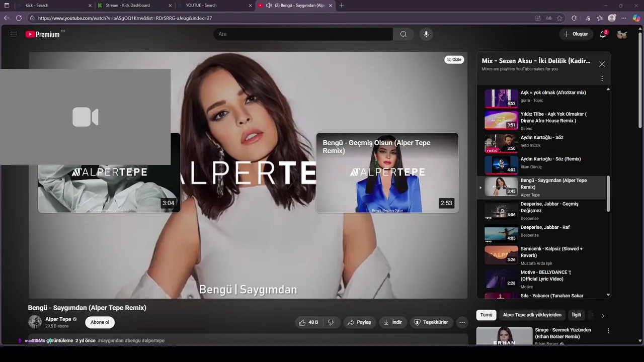Select Alper Tepe adlı yükleyiciden chip

click(x=532, y=315)
